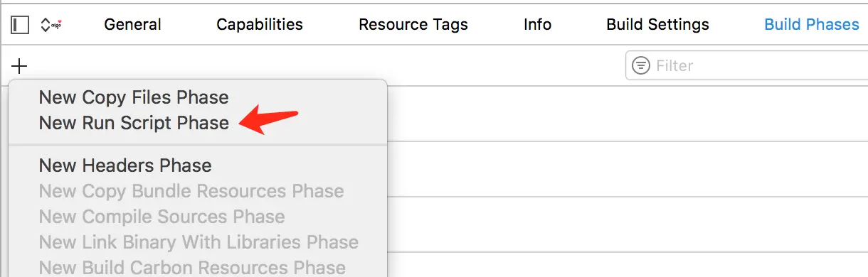The image size is (868, 277).
Task: Go to the Resource Tags tab
Action: [x=413, y=25]
